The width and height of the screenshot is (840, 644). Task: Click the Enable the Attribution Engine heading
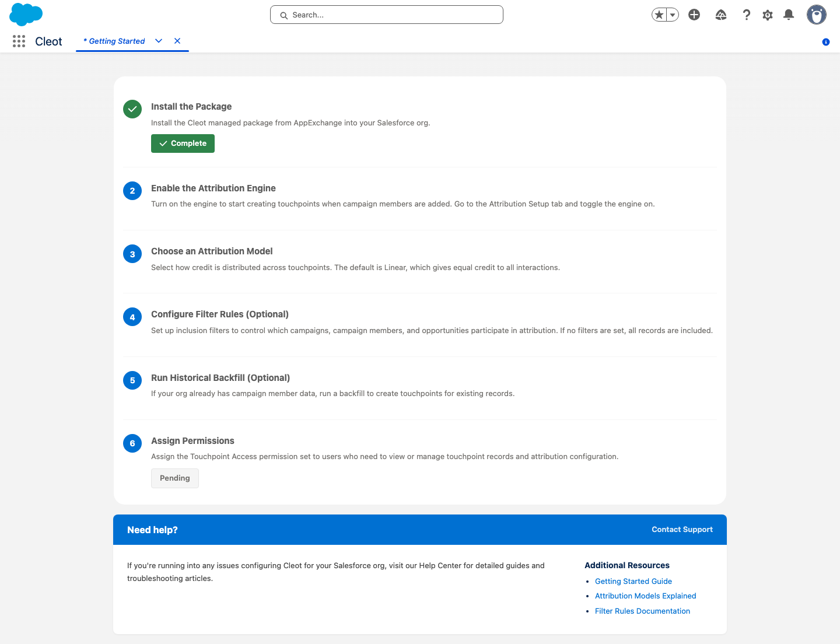(213, 188)
